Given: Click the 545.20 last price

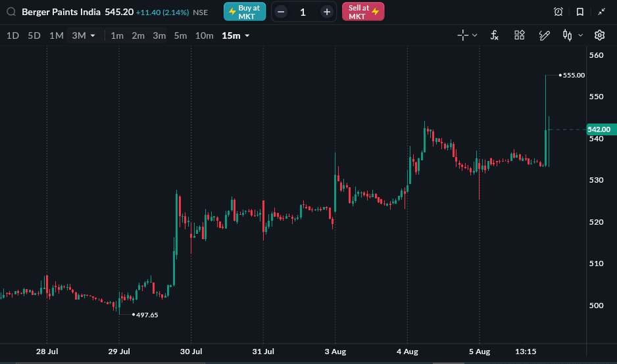Looking at the screenshot, I should 119,12.
